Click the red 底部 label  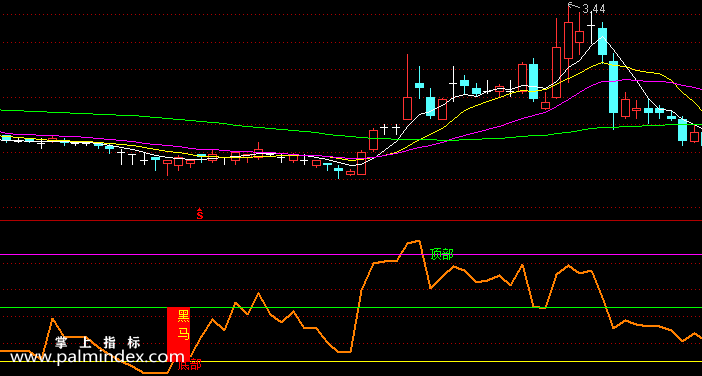click(x=189, y=365)
